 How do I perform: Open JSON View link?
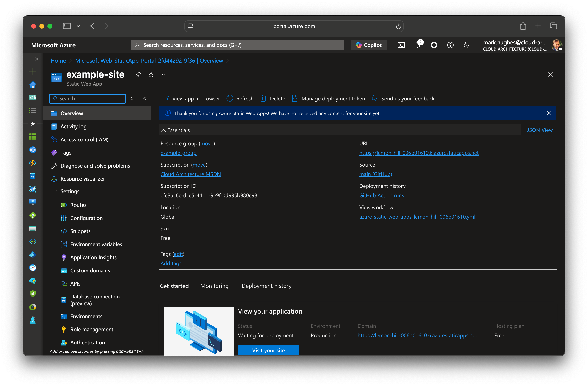pos(539,130)
